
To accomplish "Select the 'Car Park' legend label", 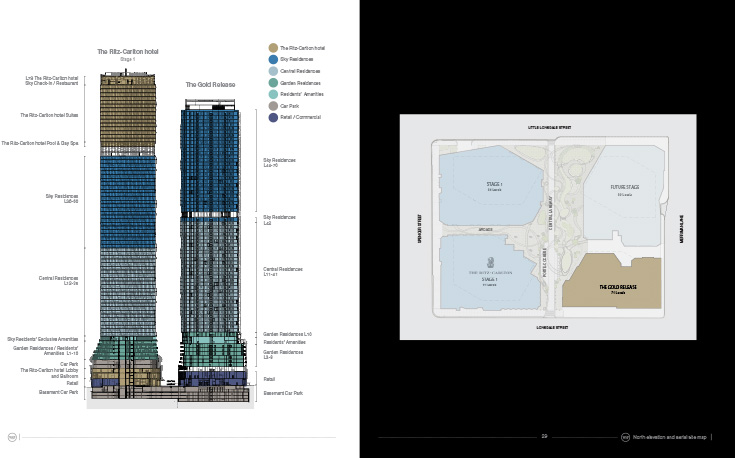I will pos(290,106).
